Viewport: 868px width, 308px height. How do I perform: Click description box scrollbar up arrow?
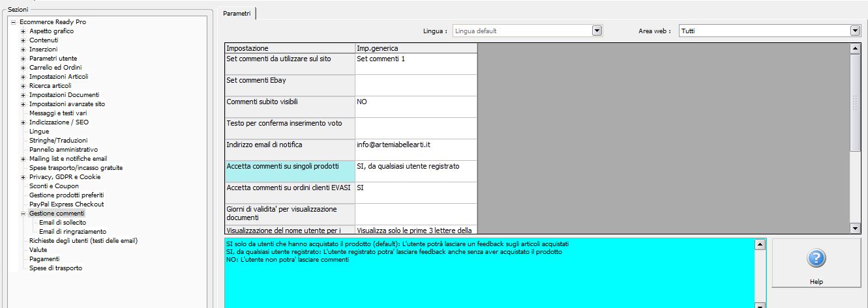pyautogui.click(x=759, y=244)
